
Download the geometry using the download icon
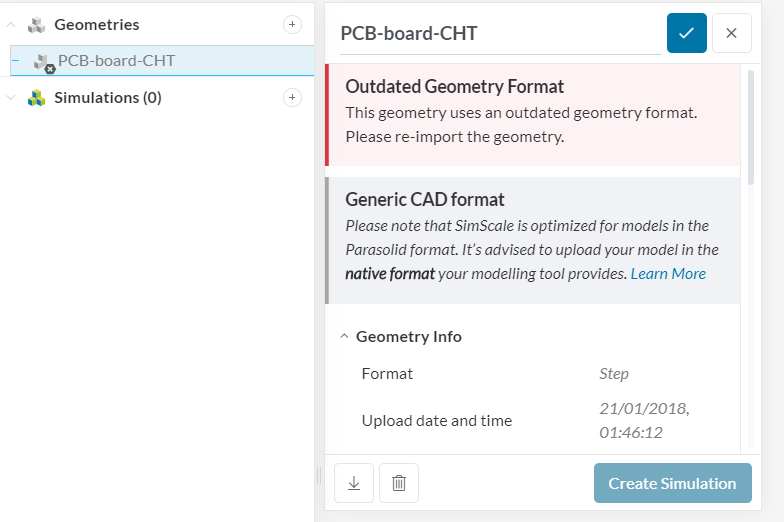tap(354, 483)
